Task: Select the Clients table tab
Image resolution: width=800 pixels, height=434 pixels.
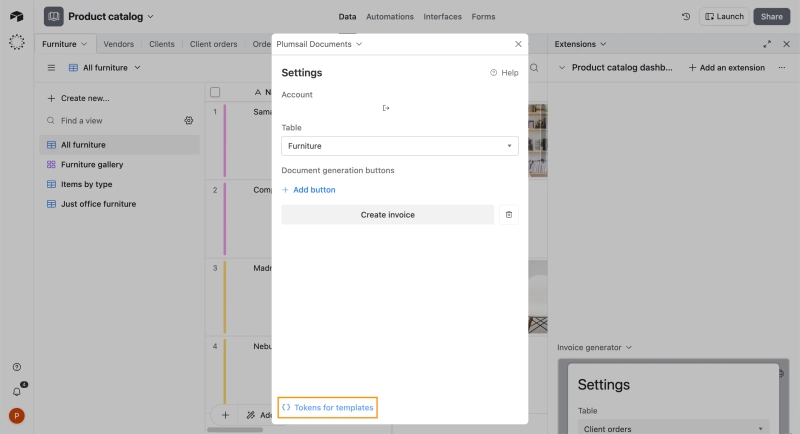Action: pyautogui.click(x=162, y=44)
